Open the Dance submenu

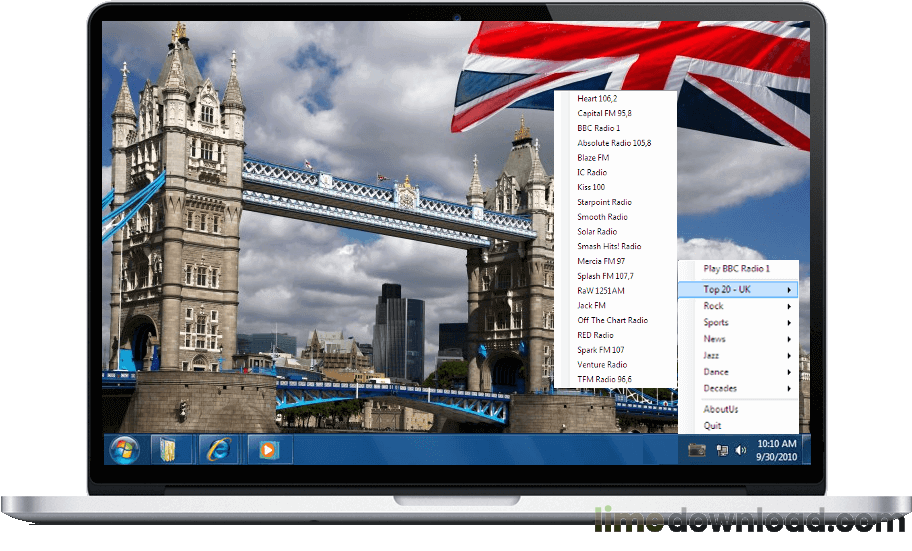click(x=738, y=372)
